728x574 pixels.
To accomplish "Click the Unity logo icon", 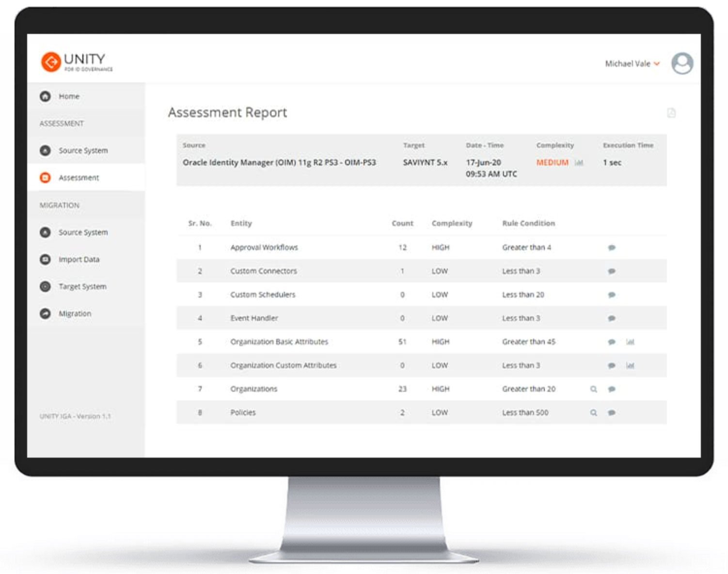I will 51,62.
